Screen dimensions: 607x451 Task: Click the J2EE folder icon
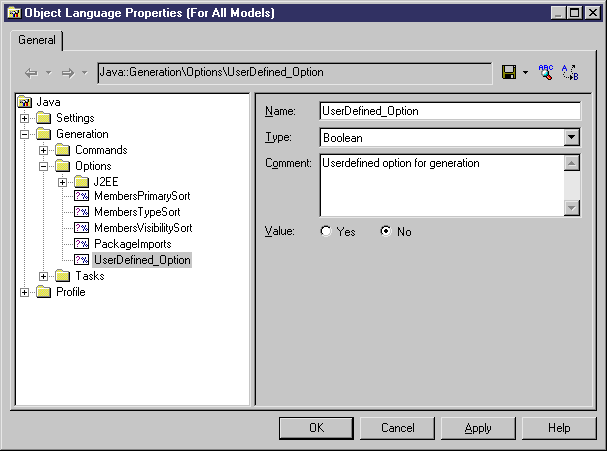(81, 182)
